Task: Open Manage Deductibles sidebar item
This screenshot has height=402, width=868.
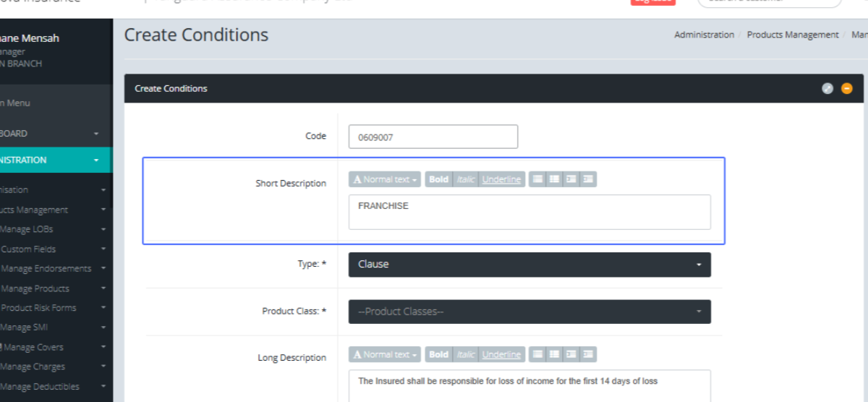Action: [41, 386]
